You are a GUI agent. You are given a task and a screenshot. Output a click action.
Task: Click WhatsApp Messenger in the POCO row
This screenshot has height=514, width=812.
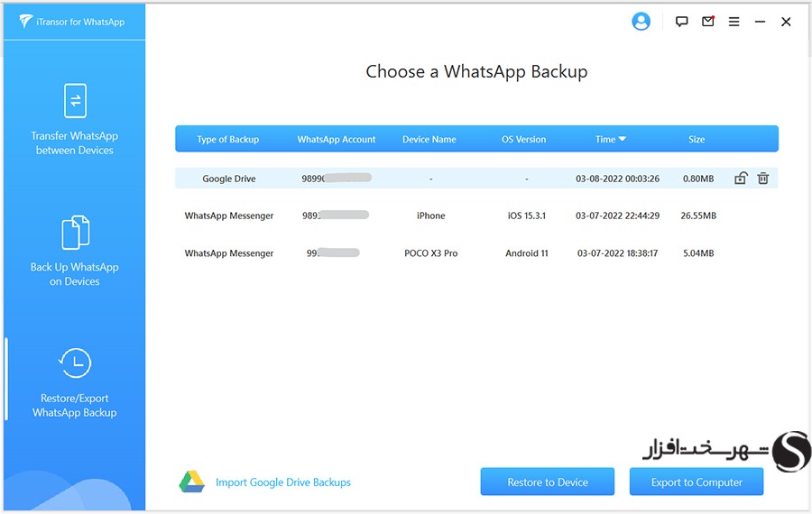[229, 253]
